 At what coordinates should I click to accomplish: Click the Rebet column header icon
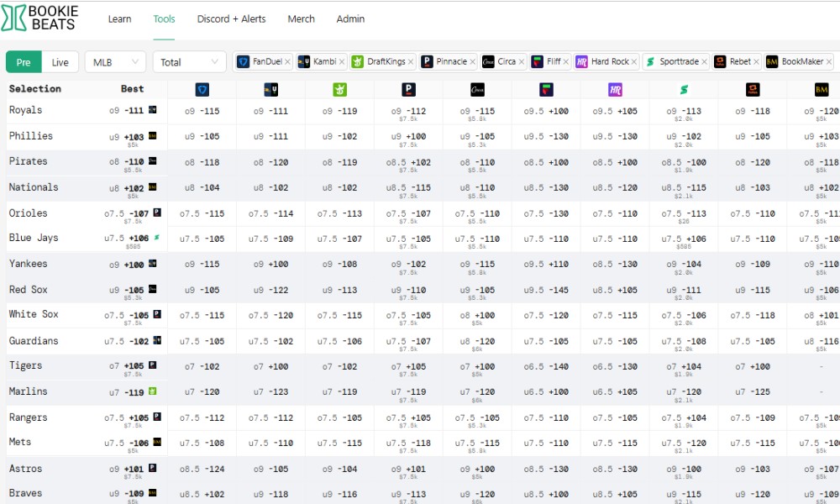(753, 89)
